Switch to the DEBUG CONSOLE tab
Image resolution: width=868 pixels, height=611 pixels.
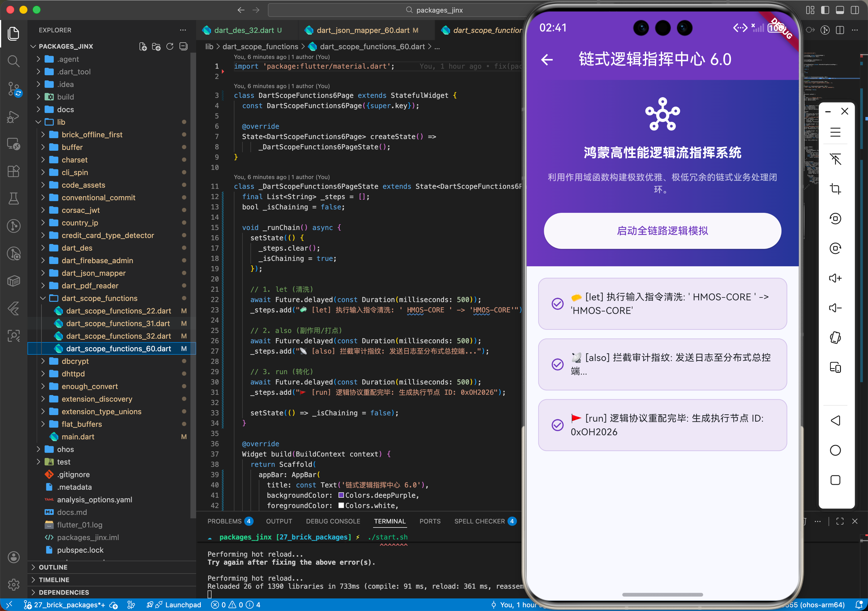click(x=333, y=521)
